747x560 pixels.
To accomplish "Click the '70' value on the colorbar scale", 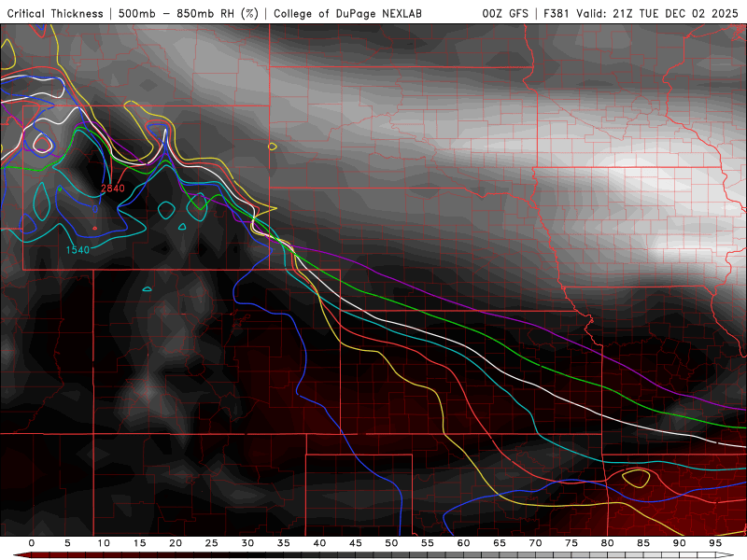I will [x=535, y=543].
